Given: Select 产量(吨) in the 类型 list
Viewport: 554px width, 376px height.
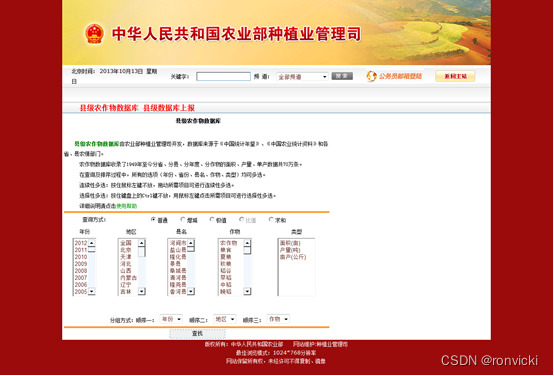Looking at the screenshot, I should coord(290,250).
